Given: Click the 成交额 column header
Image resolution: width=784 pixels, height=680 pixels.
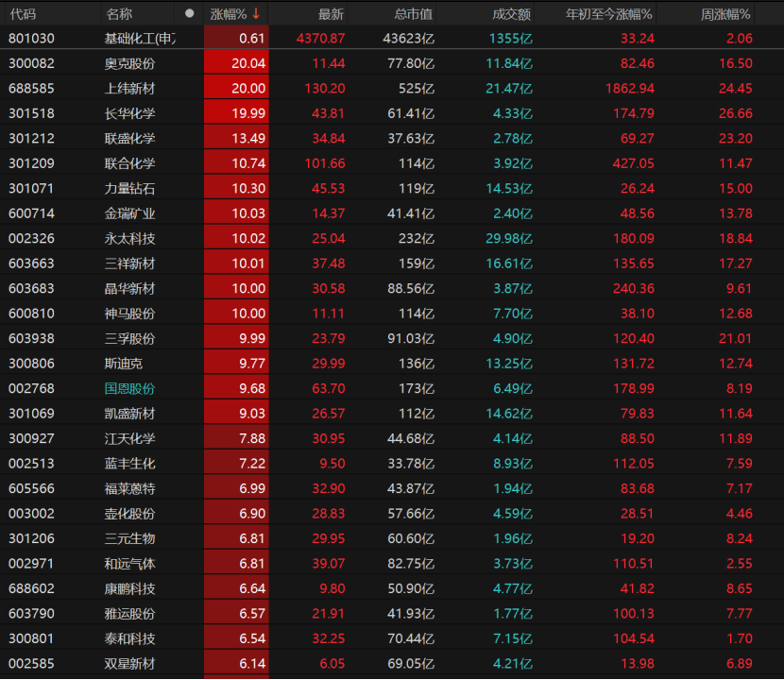Looking at the screenshot, I should click(512, 14).
